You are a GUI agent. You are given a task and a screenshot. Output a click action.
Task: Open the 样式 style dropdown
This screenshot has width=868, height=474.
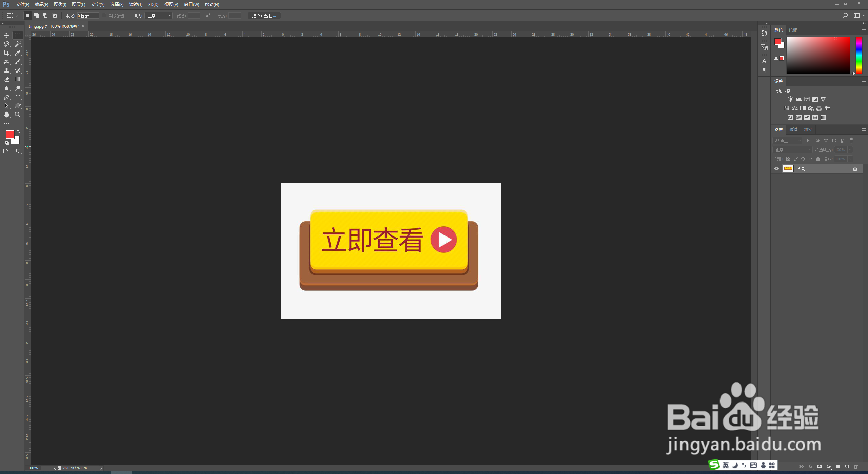coord(158,16)
